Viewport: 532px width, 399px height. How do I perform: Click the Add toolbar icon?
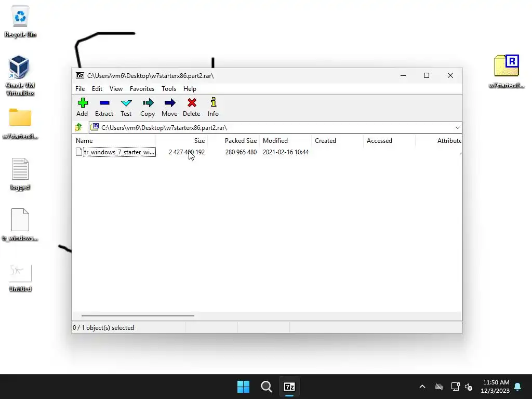[x=83, y=103]
